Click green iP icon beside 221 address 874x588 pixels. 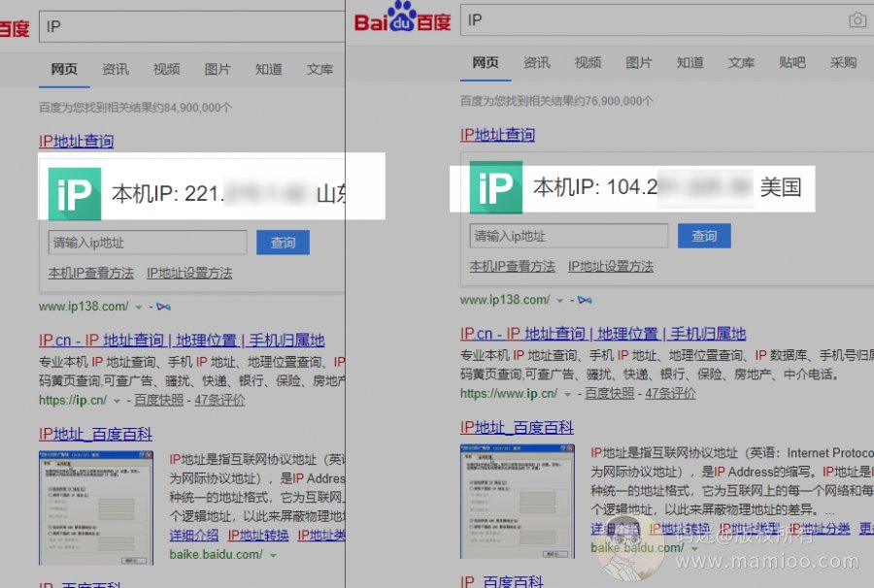coord(75,193)
